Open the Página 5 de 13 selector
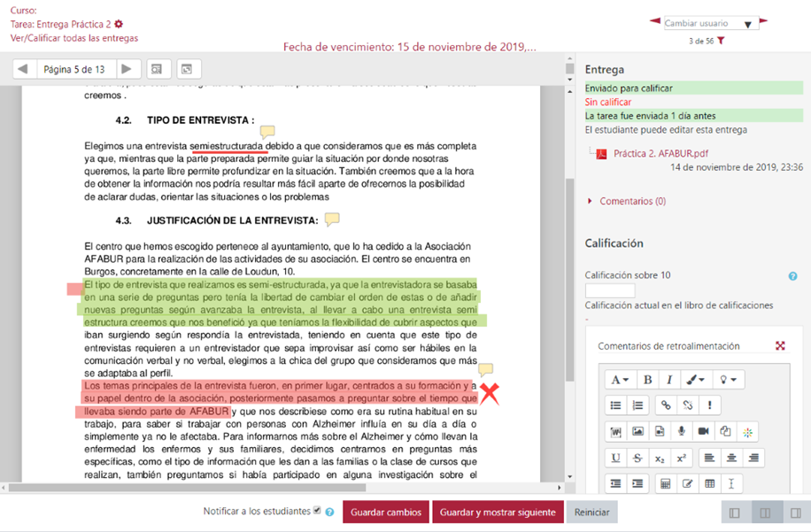 pos(75,69)
